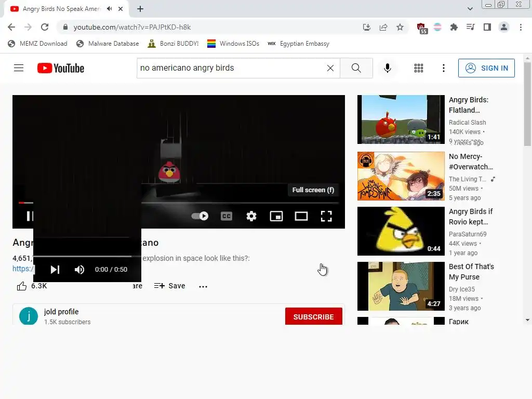The height and width of the screenshot is (399, 532).
Task: Click the SIGN IN button
Action: (486, 68)
